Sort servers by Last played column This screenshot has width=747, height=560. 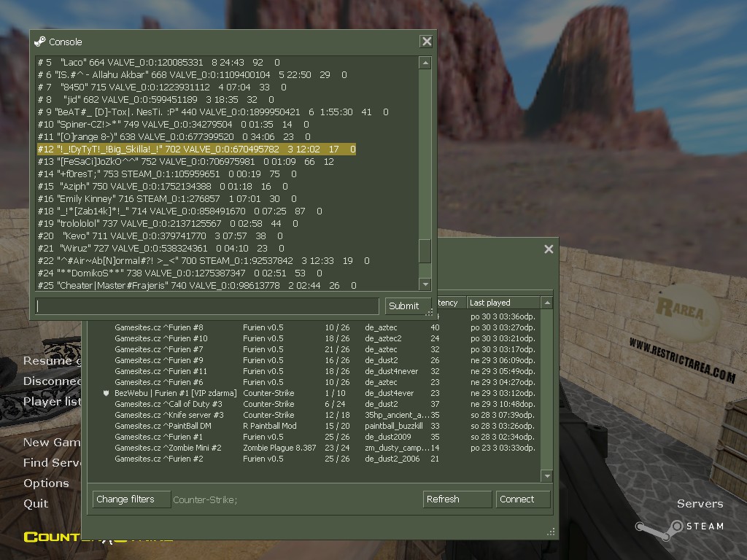pyautogui.click(x=503, y=303)
